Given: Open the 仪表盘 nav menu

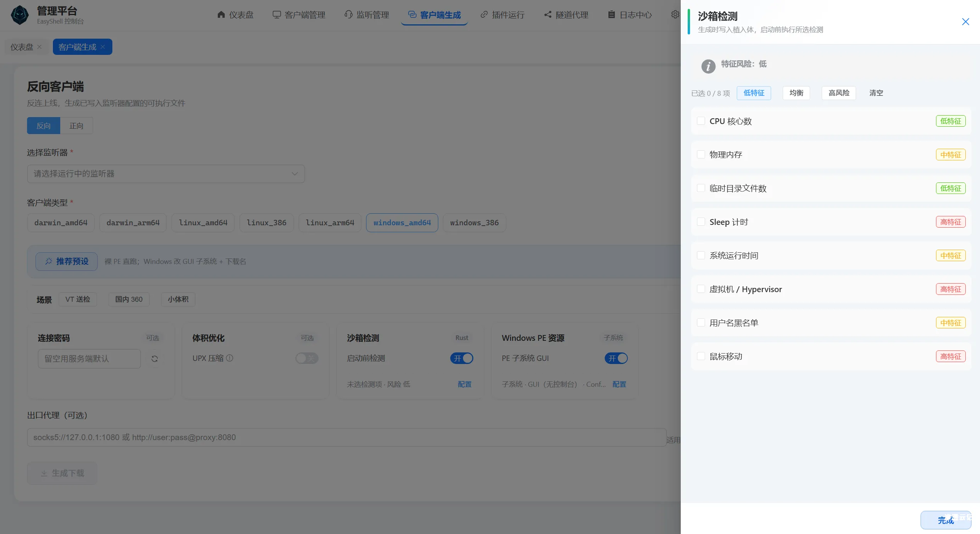Looking at the screenshot, I should click(235, 15).
